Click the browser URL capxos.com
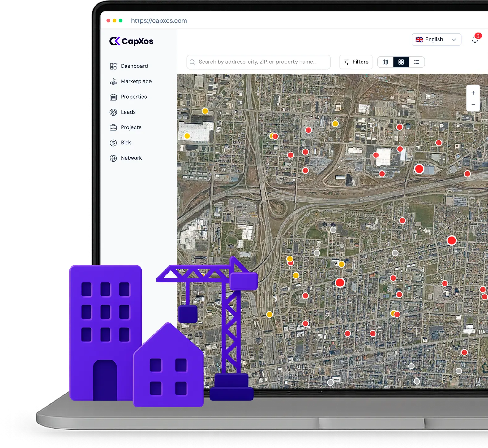 (x=159, y=21)
